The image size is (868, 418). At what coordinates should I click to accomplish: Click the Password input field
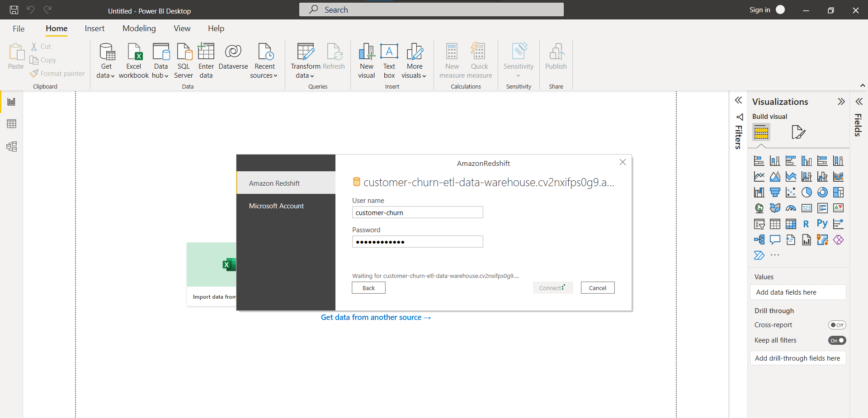coord(417,242)
